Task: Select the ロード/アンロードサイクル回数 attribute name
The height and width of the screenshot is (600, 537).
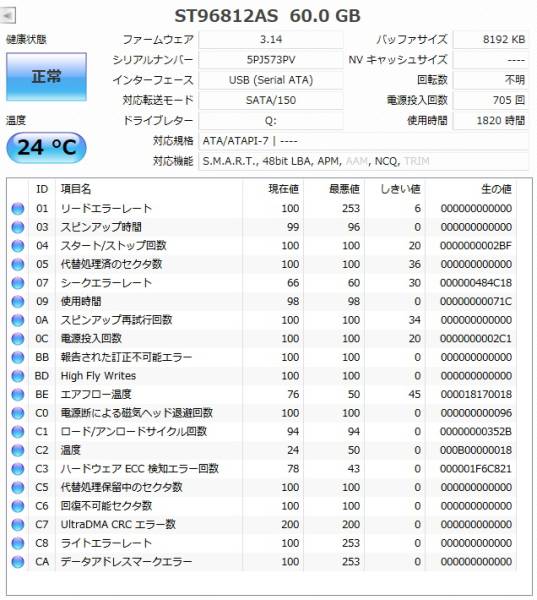Action: (x=134, y=432)
